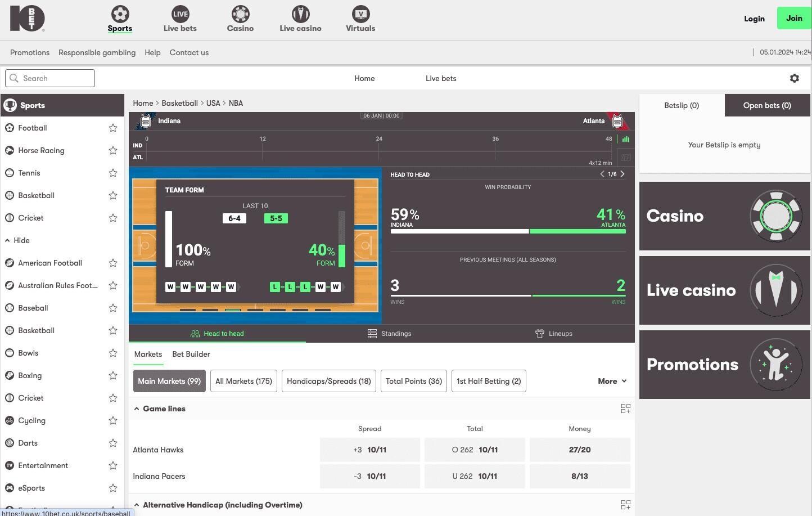Select the Head to head tab
Screen dimensions: 812x516
pos(217,334)
